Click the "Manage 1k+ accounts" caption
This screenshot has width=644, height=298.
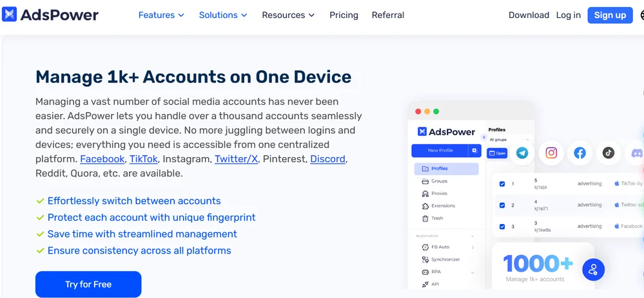(x=535, y=279)
